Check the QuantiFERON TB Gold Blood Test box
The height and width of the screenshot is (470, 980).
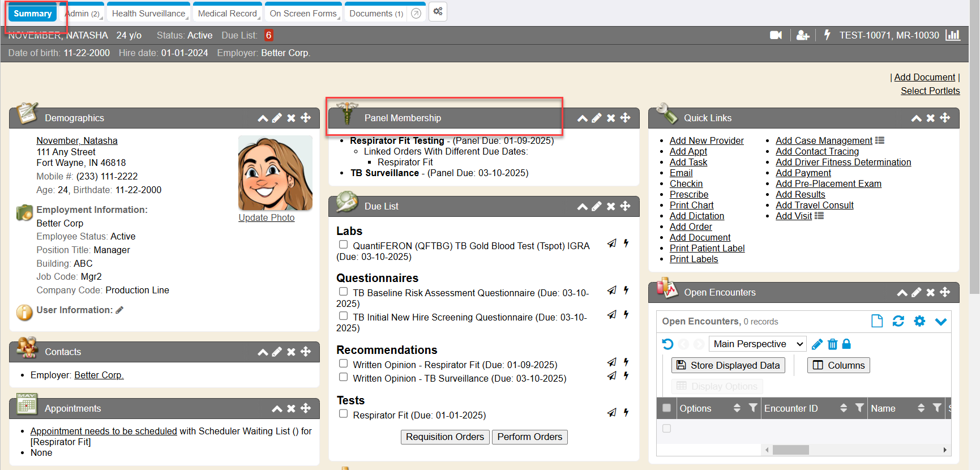coord(343,245)
